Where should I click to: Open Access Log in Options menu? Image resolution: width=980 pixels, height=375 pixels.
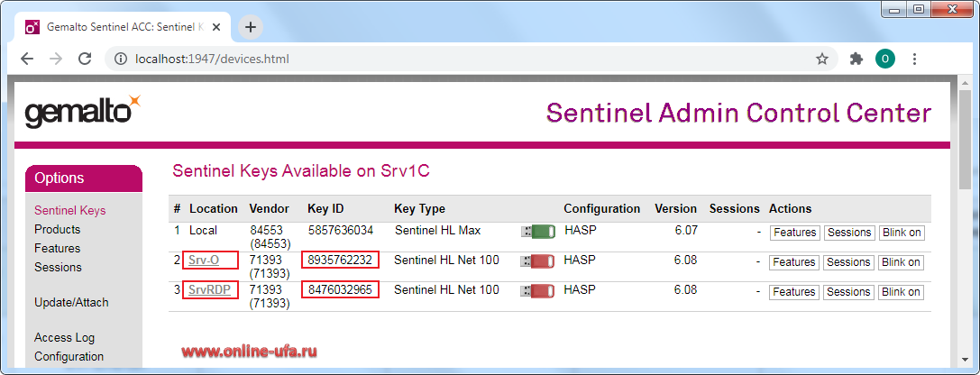click(x=64, y=338)
